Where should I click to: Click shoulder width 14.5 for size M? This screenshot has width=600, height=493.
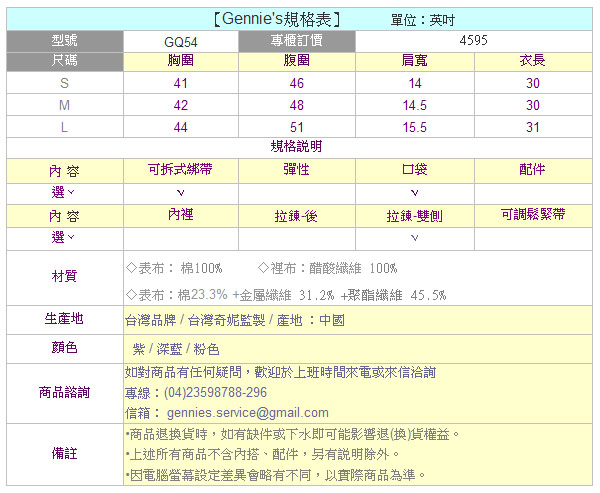(x=415, y=105)
